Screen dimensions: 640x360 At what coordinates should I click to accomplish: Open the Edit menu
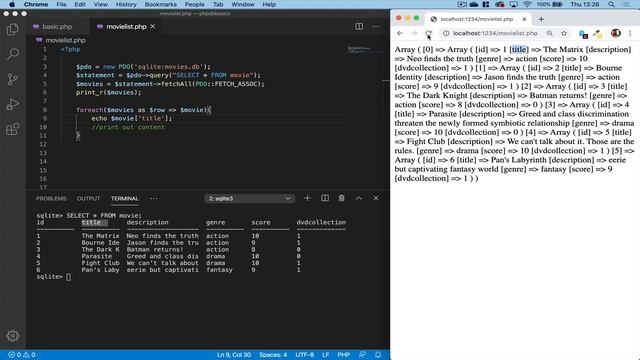click(80, 4)
